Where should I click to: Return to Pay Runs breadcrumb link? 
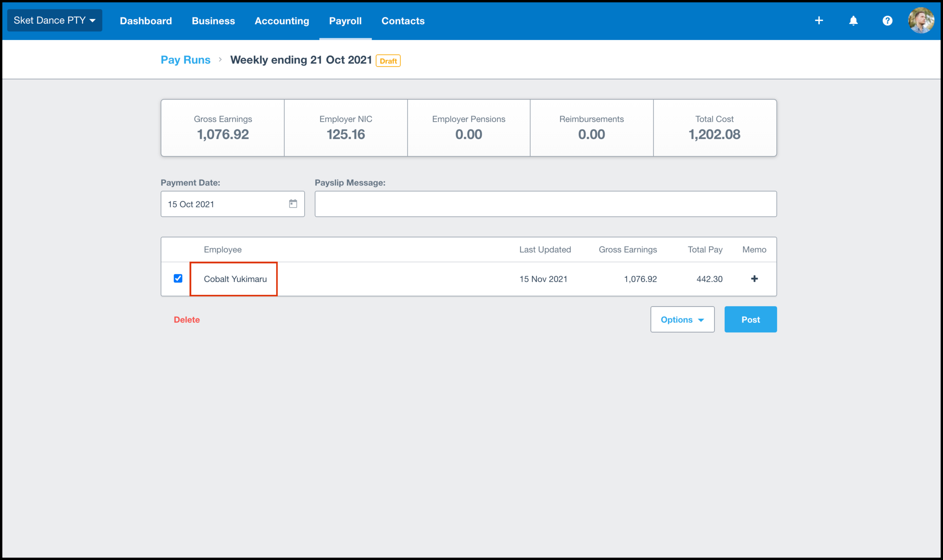(x=185, y=60)
